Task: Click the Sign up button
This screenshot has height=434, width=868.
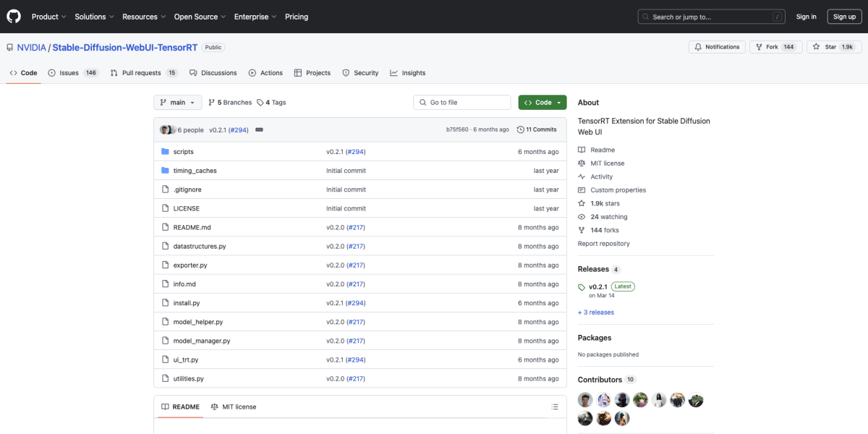Action: pyautogui.click(x=844, y=17)
